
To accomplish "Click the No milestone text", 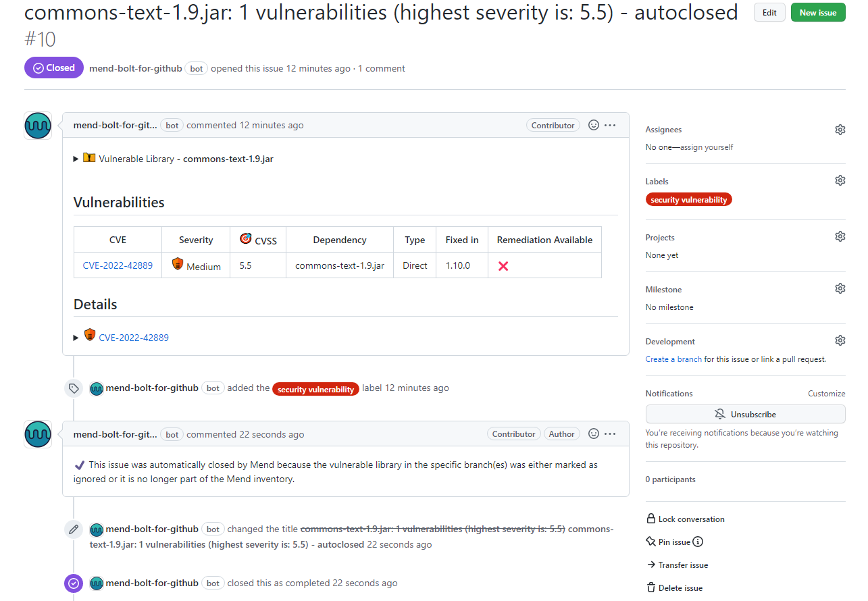I will pyautogui.click(x=669, y=307).
